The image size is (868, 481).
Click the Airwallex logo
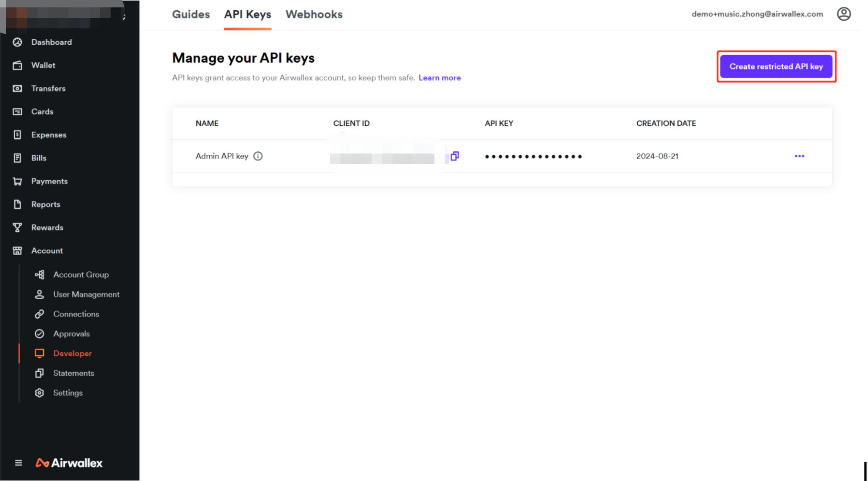69,463
